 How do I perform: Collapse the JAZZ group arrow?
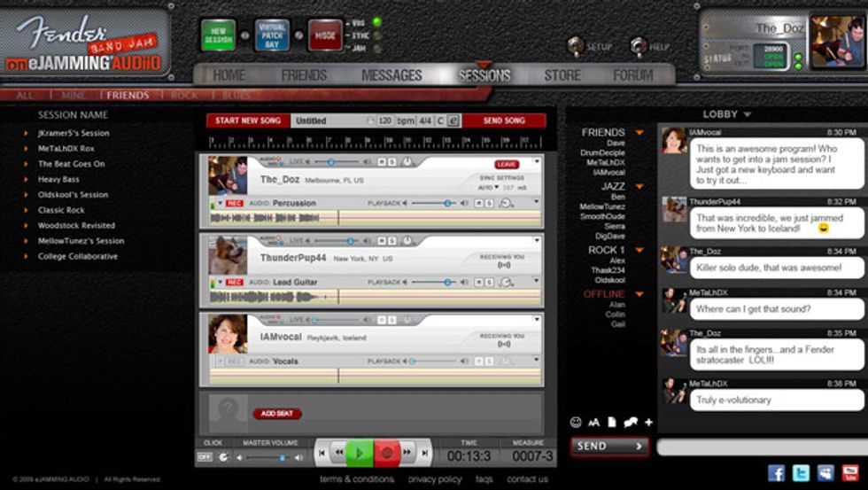click(x=639, y=187)
